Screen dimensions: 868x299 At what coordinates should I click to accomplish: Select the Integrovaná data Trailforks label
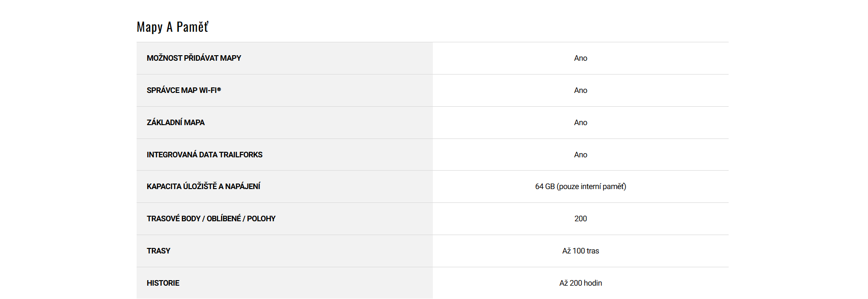(204, 155)
